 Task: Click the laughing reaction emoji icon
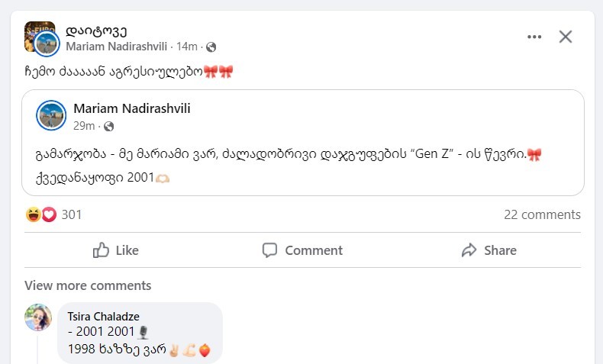point(33,214)
